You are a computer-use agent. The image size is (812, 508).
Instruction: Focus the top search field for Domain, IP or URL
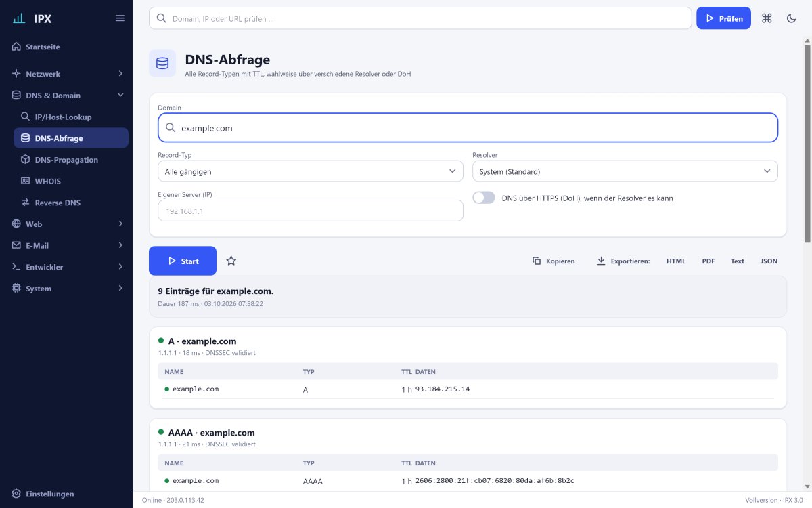tap(420, 18)
